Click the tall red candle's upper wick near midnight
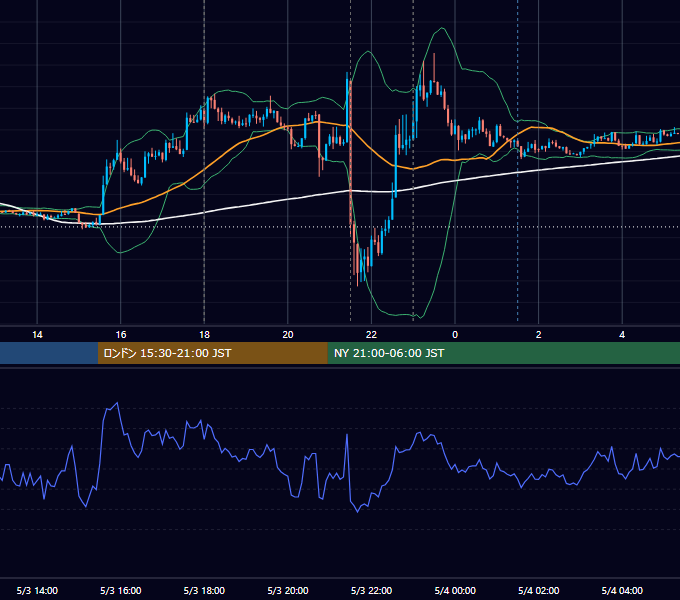 (x=434, y=67)
